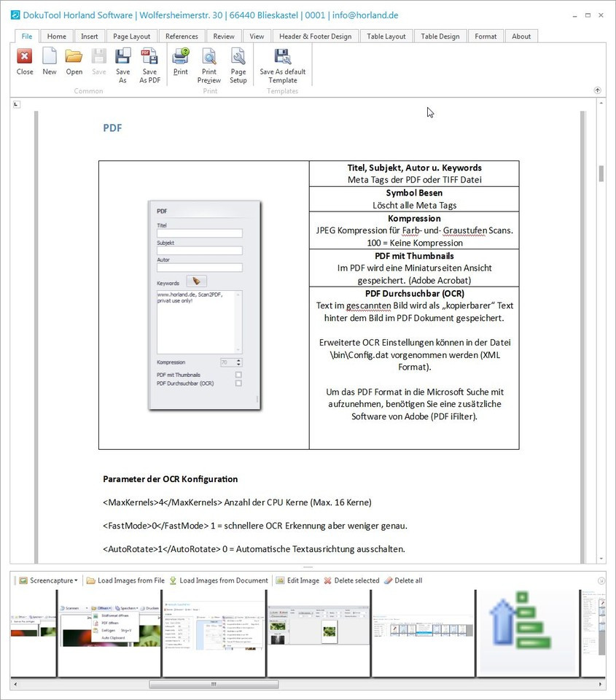The width and height of the screenshot is (616, 700).
Task: Select Header & Footer Design tab
Action: click(x=316, y=36)
